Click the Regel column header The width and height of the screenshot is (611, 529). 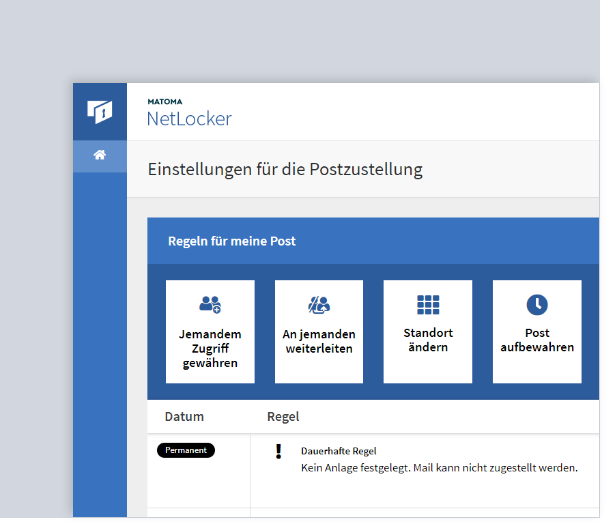[x=283, y=416]
